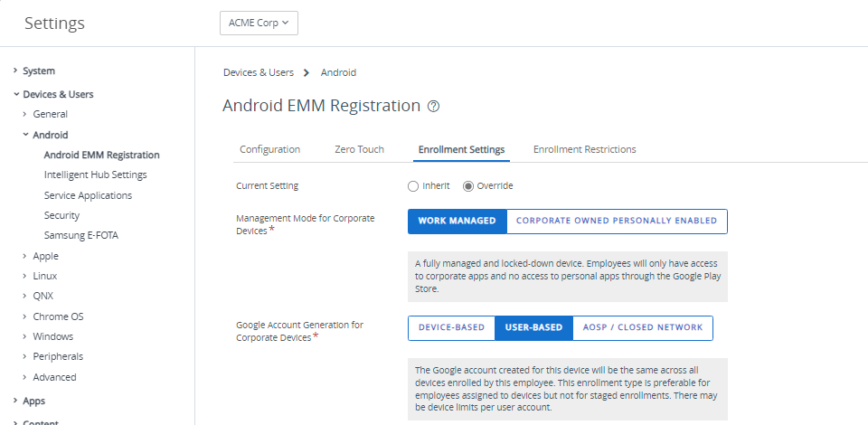Click the help icon beside Android EMM Registration
The image size is (868, 425).
coord(434,107)
